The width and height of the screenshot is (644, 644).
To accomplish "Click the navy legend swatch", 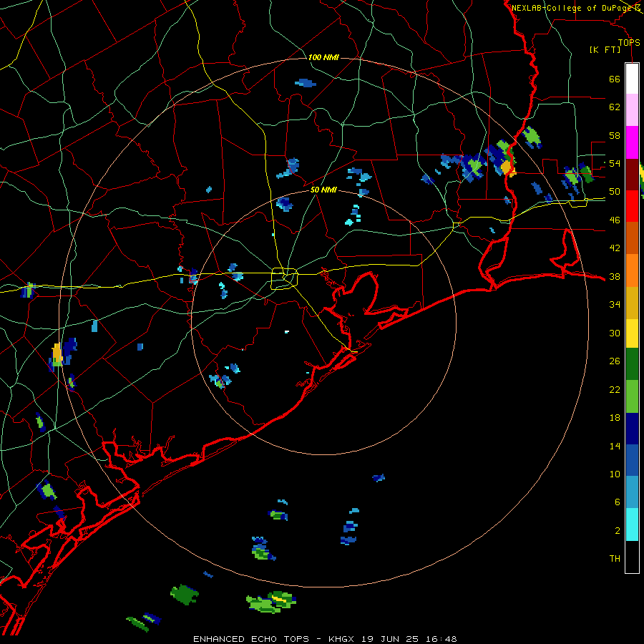I will coord(632,429).
